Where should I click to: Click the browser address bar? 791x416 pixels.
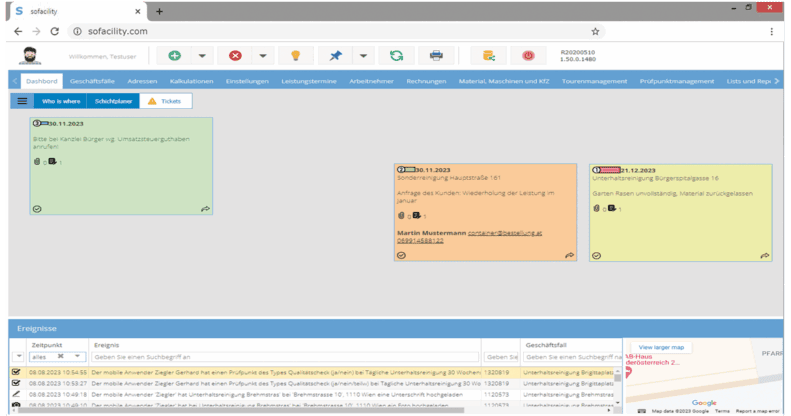[338, 31]
